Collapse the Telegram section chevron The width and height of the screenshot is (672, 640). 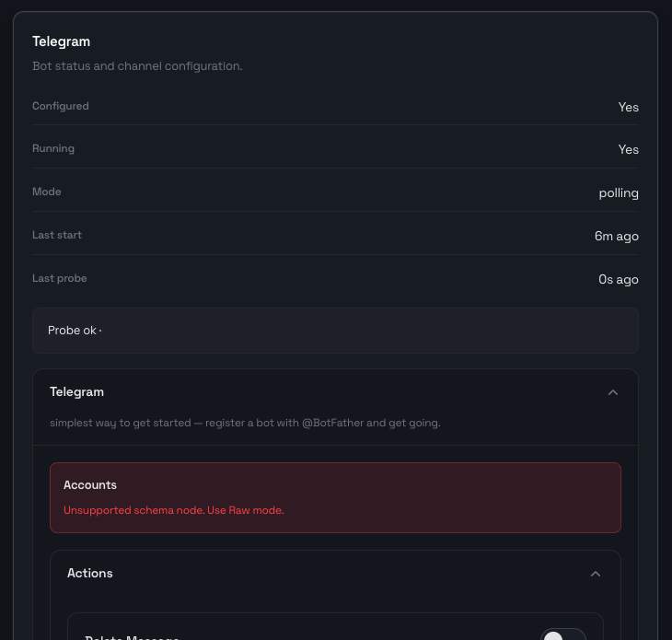(613, 392)
